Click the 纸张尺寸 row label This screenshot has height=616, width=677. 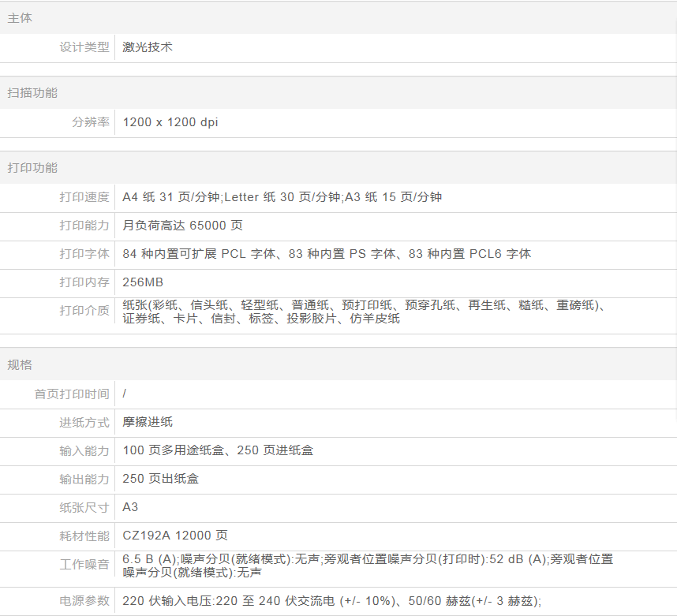pyautogui.click(x=84, y=507)
